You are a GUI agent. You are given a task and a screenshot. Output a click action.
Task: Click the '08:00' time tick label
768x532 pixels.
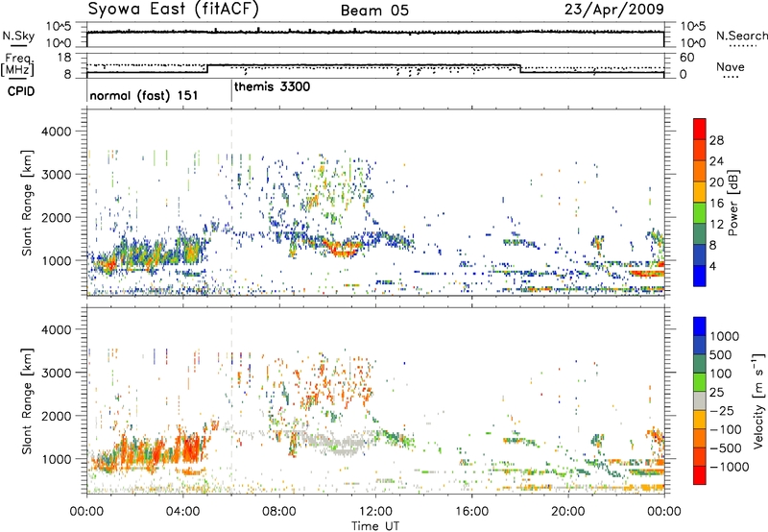point(279,512)
